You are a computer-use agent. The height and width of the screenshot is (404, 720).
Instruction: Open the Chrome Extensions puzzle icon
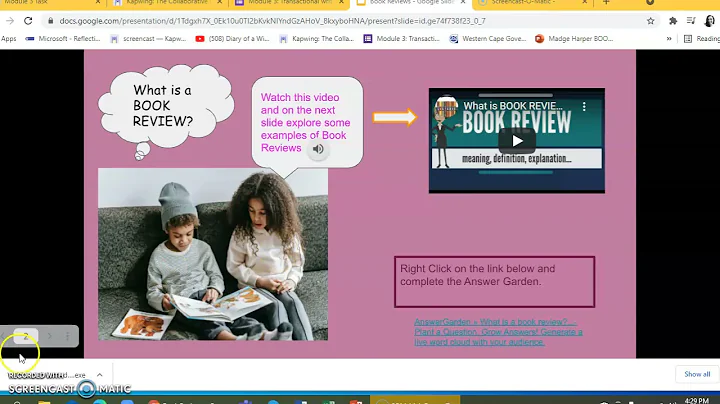(673, 21)
